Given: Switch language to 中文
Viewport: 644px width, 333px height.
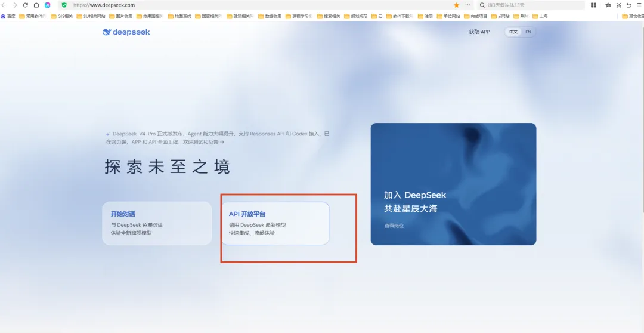Looking at the screenshot, I should point(513,32).
